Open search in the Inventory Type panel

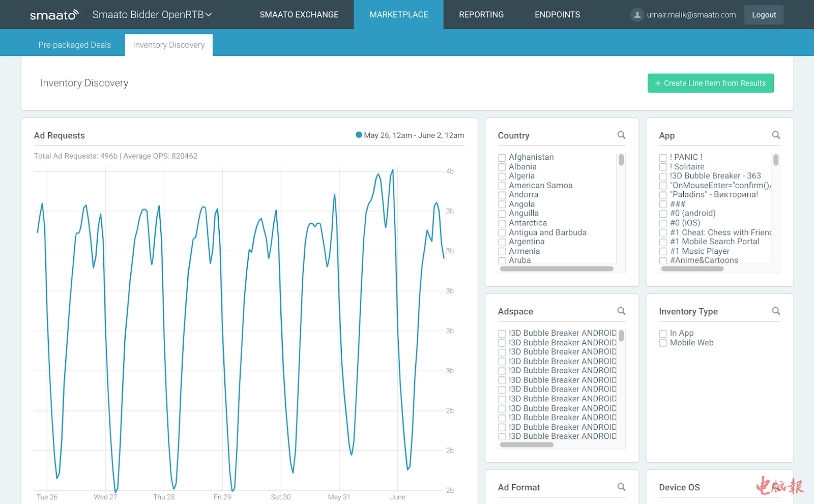click(x=776, y=311)
